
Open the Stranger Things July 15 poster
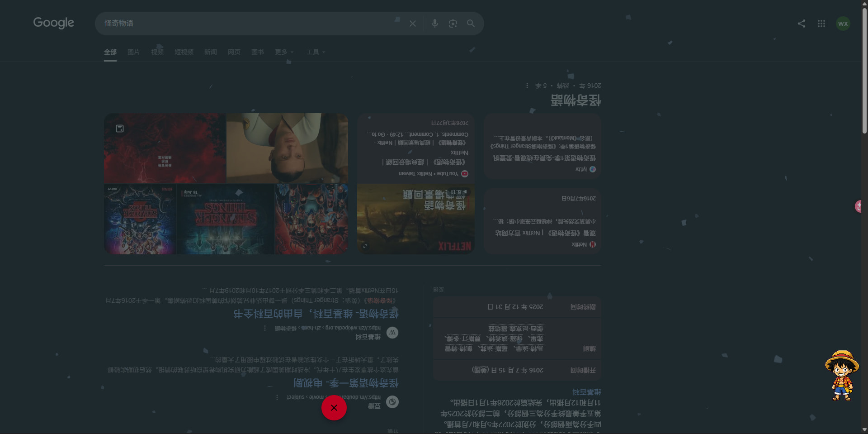(x=225, y=219)
